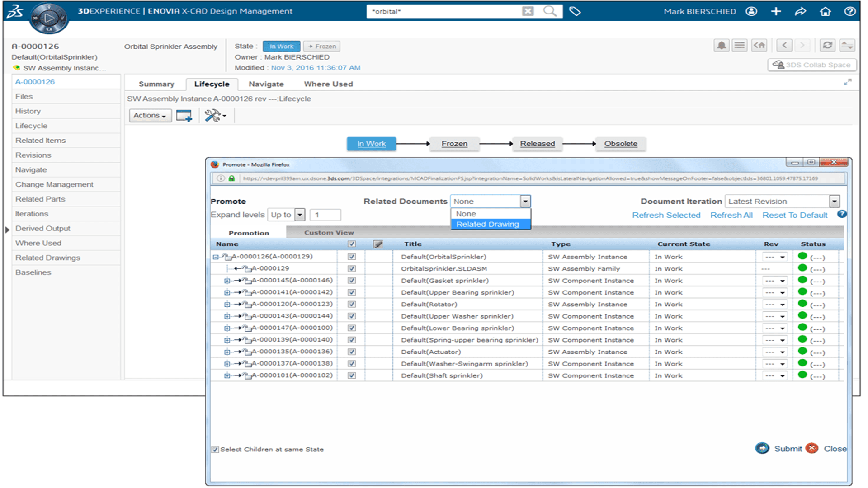Click the edit column header icon
Screen dimensions: 868x488
(x=378, y=244)
